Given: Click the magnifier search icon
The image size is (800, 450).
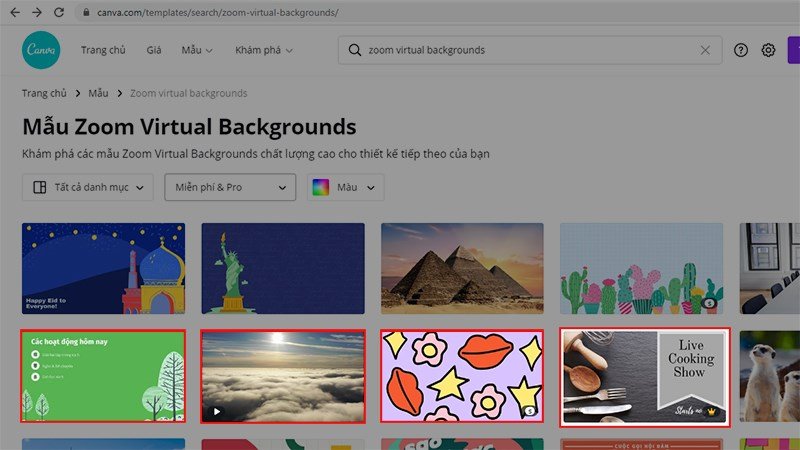Looking at the screenshot, I should coord(355,50).
